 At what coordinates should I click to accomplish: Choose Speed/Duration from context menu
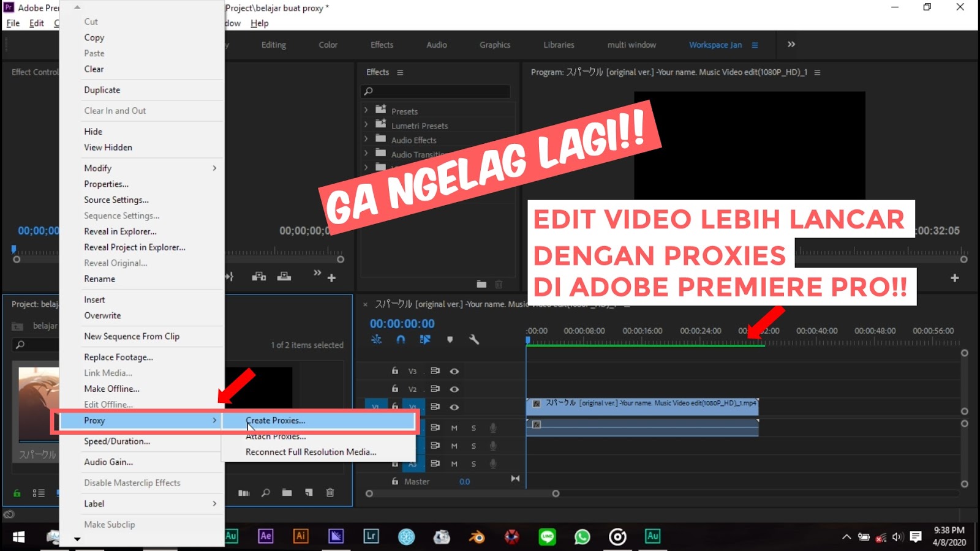tap(142, 441)
